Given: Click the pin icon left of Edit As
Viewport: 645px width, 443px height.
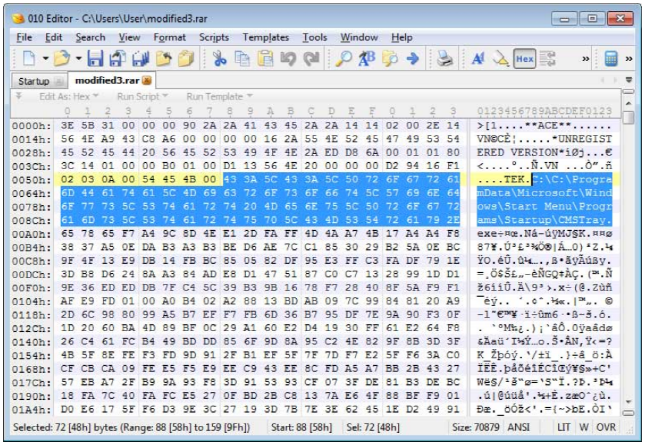Looking at the screenshot, I should (19, 96).
